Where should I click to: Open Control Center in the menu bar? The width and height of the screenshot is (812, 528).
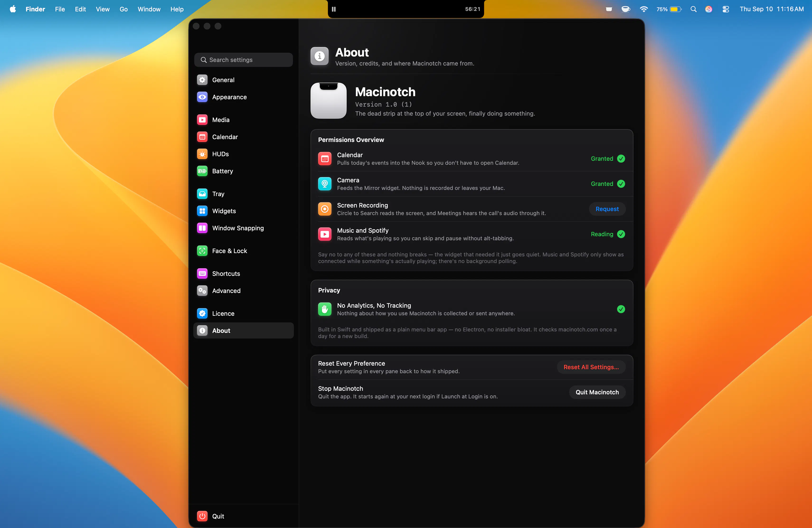pos(726,9)
